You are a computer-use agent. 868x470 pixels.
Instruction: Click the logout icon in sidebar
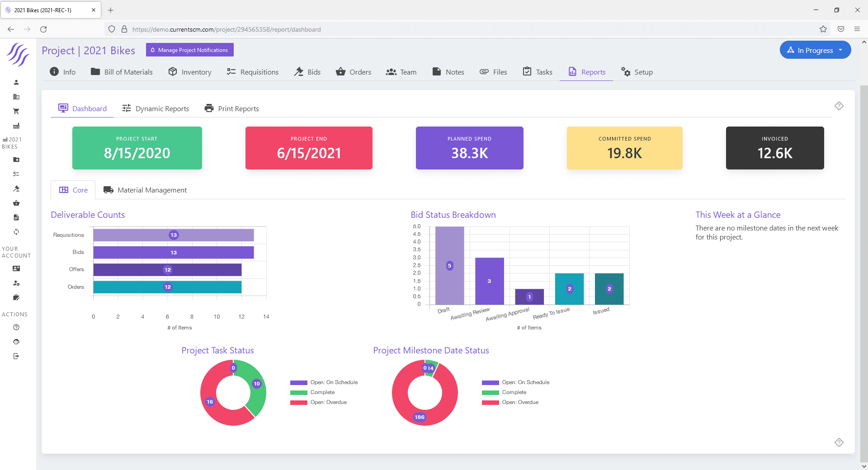pyautogui.click(x=16, y=356)
